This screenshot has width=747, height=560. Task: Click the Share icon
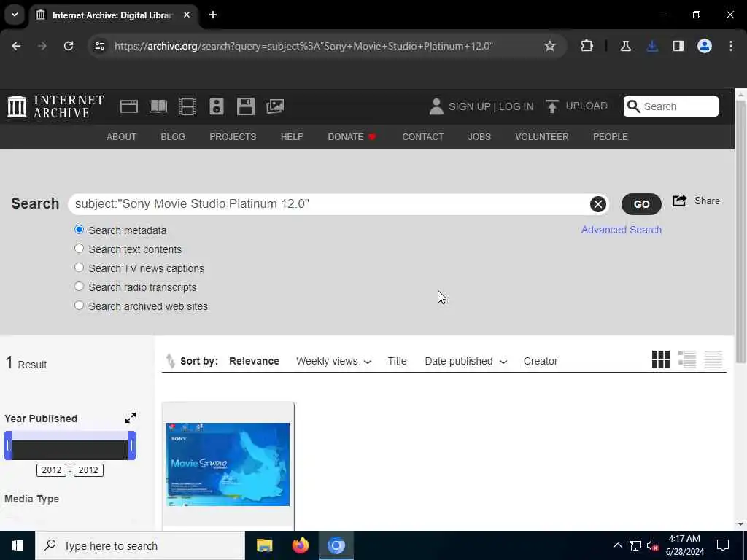tap(679, 201)
